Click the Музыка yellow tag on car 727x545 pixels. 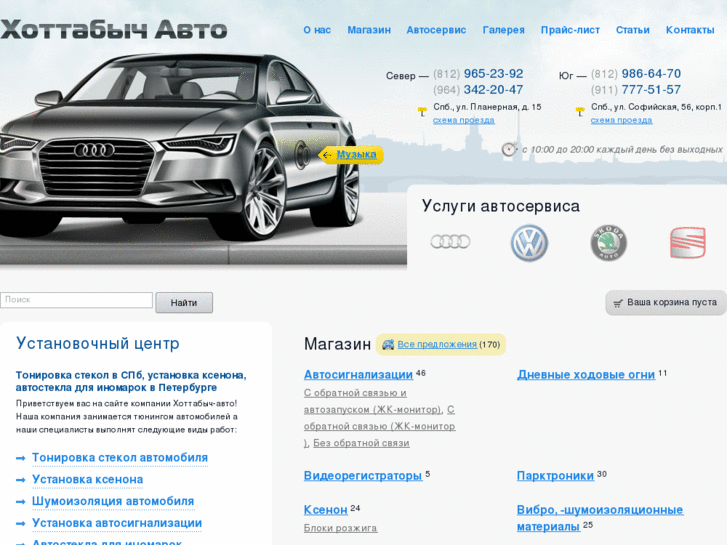pyautogui.click(x=351, y=154)
